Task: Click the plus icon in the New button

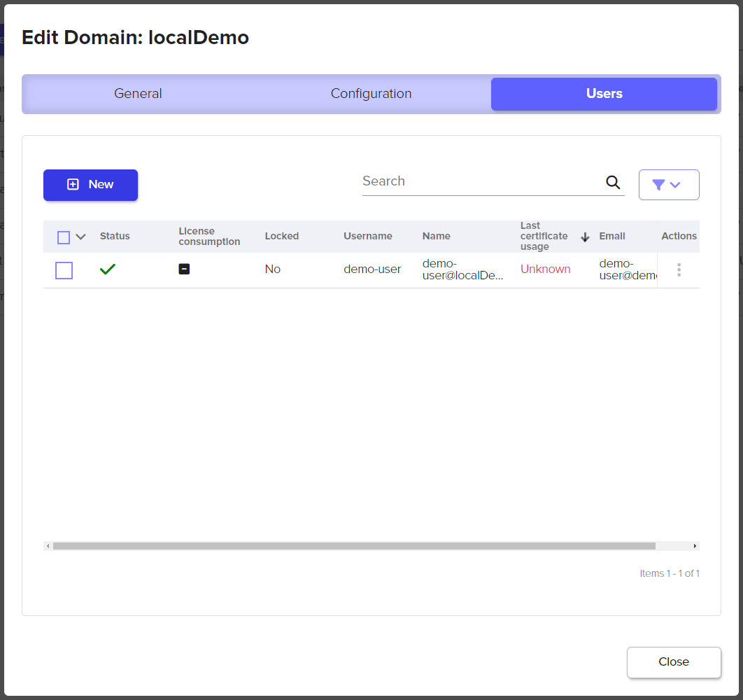Action: pos(73,185)
